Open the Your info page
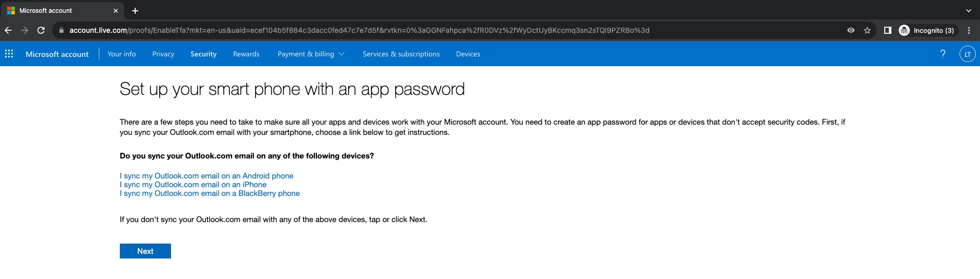 coord(121,54)
